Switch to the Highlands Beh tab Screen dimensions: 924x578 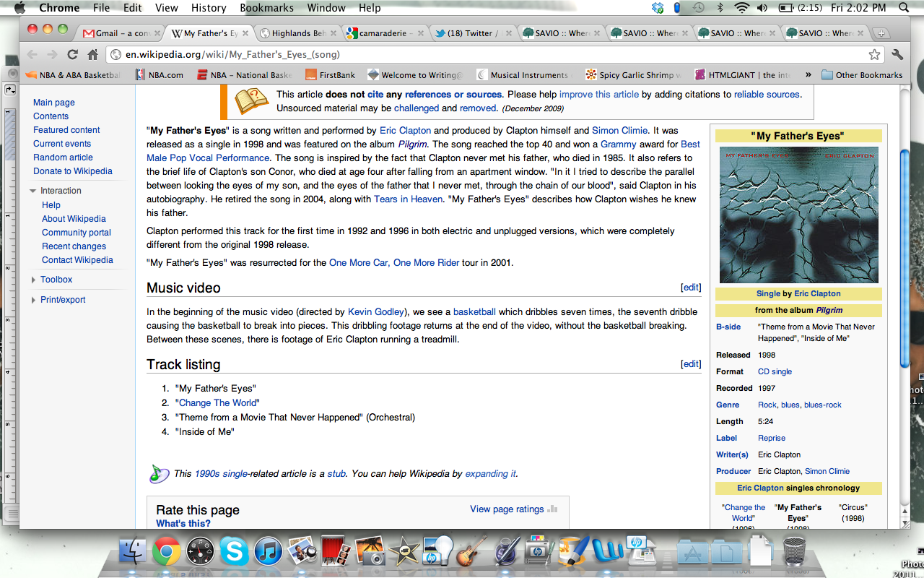click(297, 33)
